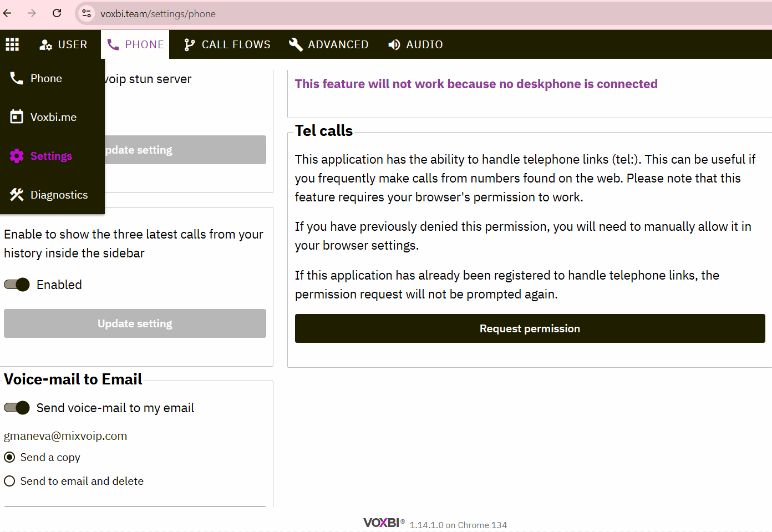Go to the Audio tab
Screen dimensions: 772x532
[x=415, y=44]
